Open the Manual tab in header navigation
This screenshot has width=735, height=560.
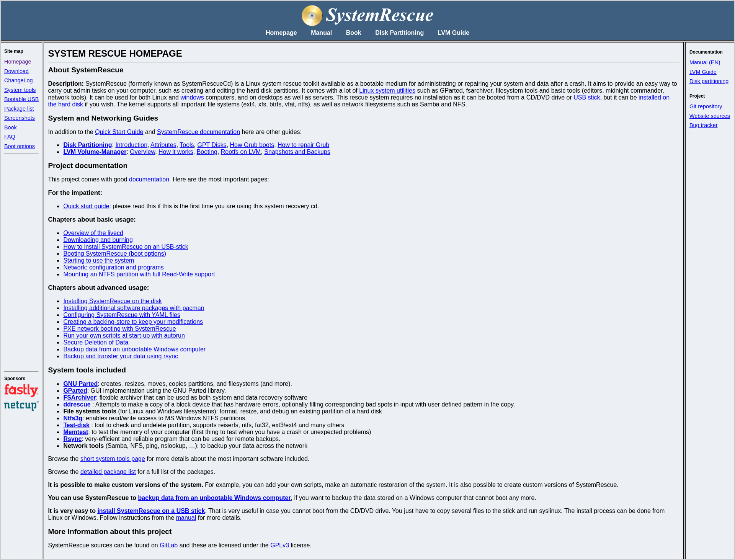click(x=321, y=33)
